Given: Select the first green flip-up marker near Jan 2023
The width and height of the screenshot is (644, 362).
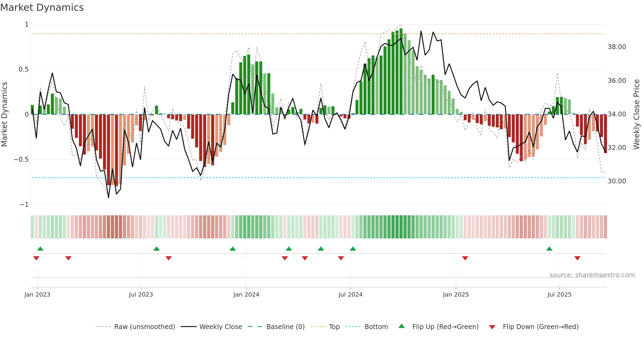Looking at the screenshot, I should [x=40, y=249].
